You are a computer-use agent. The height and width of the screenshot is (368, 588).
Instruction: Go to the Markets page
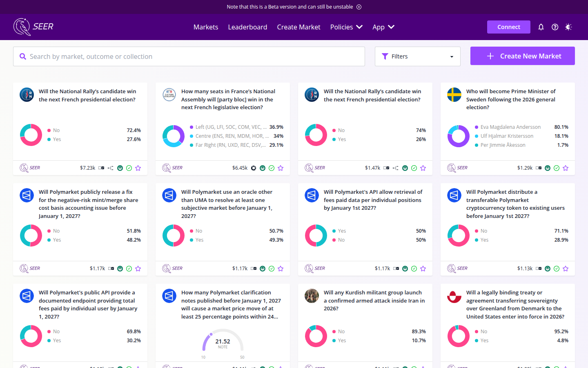tap(206, 27)
